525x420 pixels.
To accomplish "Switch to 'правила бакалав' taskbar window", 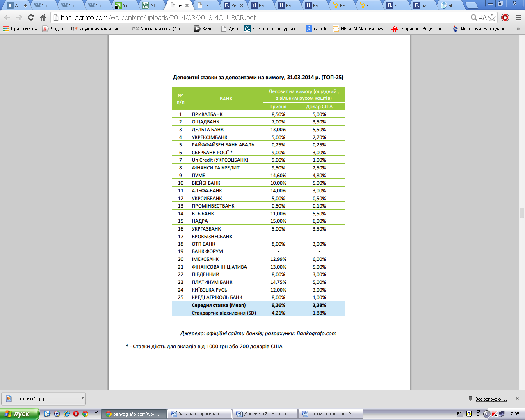I will [331, 414].
